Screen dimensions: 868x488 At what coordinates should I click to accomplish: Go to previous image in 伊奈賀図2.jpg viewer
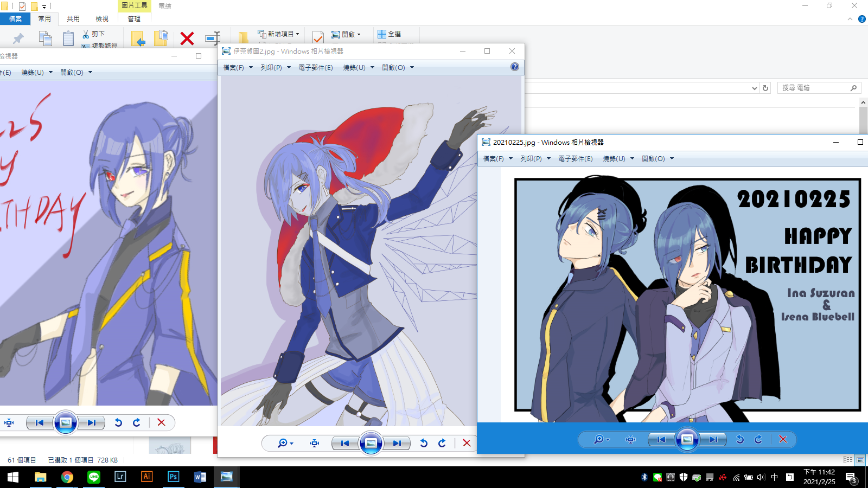tap(344, 443)
